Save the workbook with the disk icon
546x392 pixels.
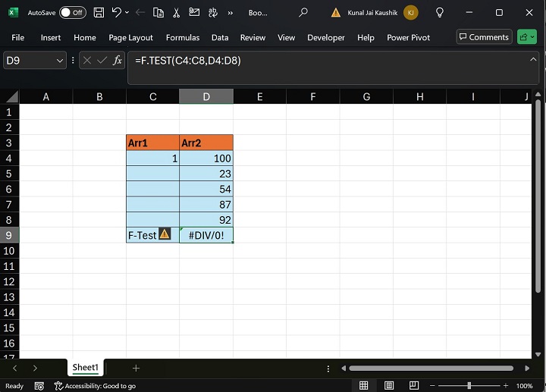(99, 13)
